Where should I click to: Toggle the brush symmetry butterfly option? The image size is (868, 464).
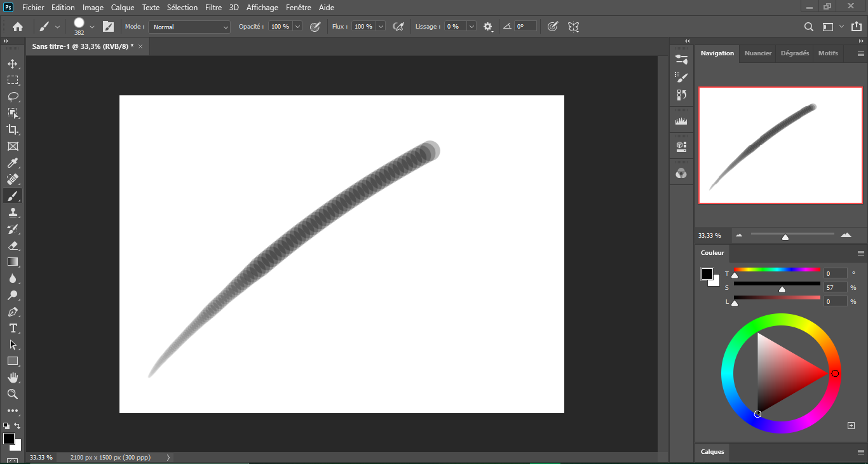point(573,27)
